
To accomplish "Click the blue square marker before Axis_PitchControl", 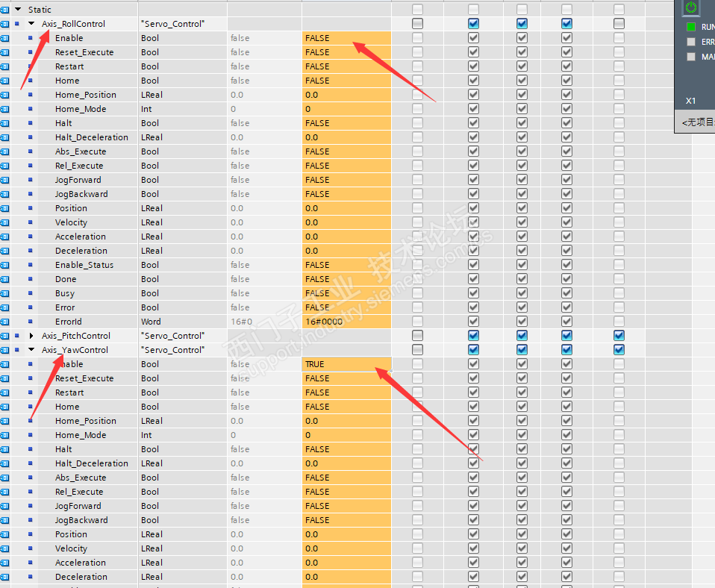I will [x=17, y=336].
